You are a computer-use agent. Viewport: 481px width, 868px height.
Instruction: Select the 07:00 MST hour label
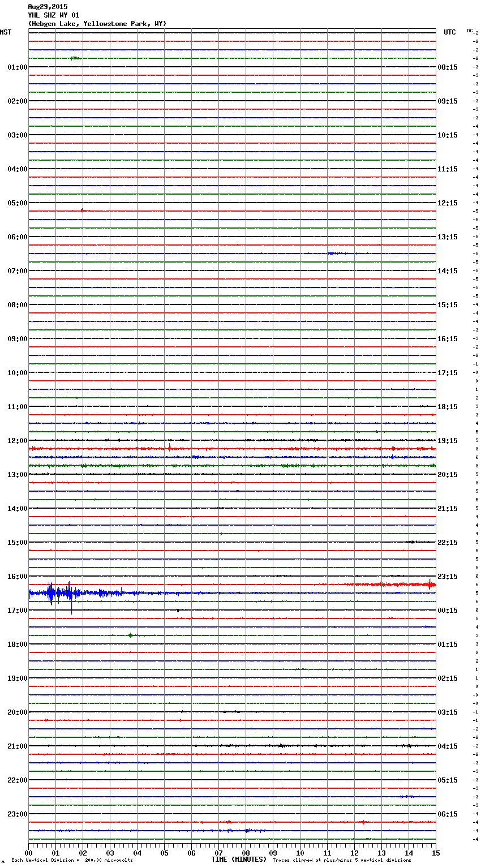pos(18,271)
